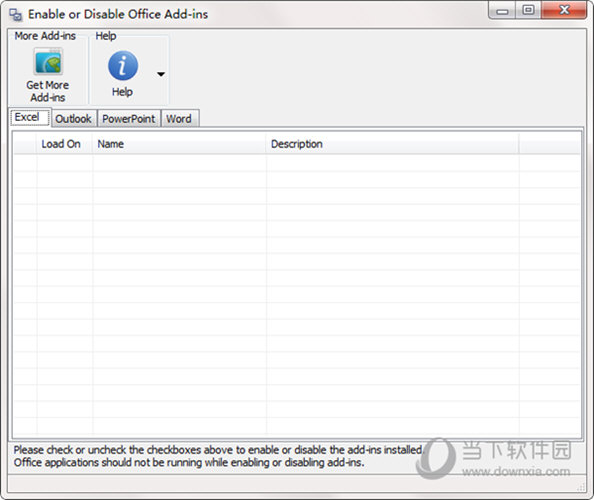
Task: Minimize the Enable or Disable Office Add-ins window
Action: point(502,11)
